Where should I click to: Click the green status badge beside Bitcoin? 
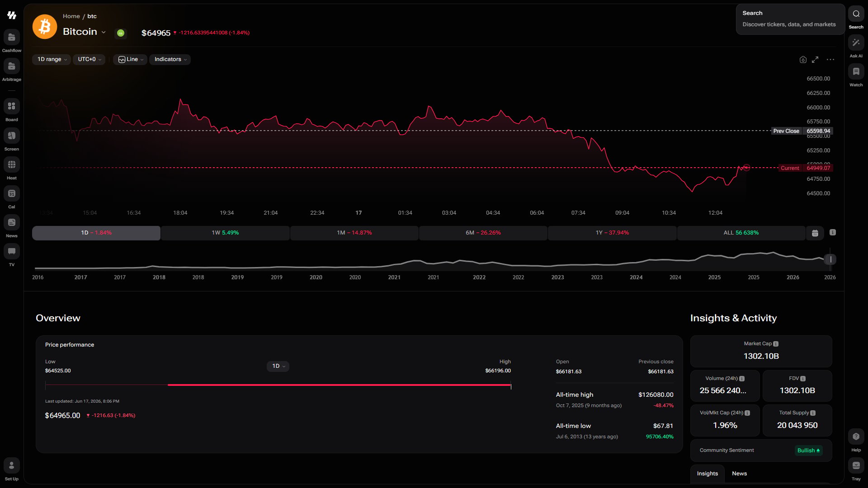click(121, 33)
